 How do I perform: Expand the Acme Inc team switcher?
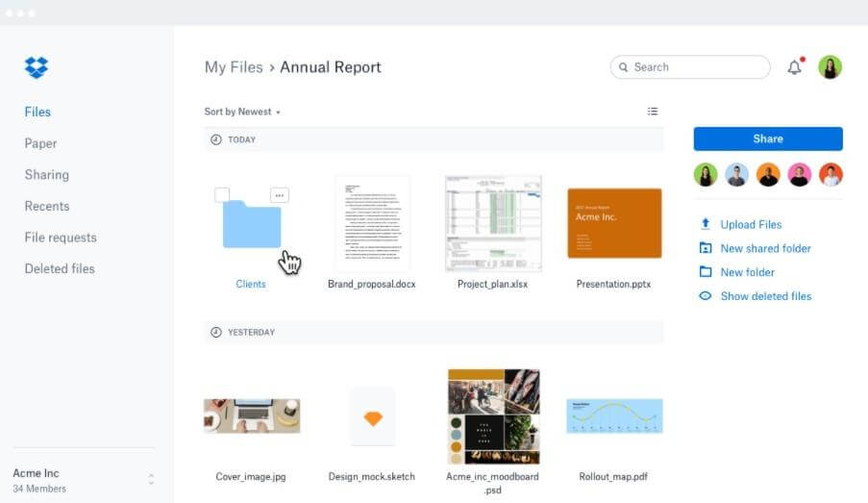(151, 480)
